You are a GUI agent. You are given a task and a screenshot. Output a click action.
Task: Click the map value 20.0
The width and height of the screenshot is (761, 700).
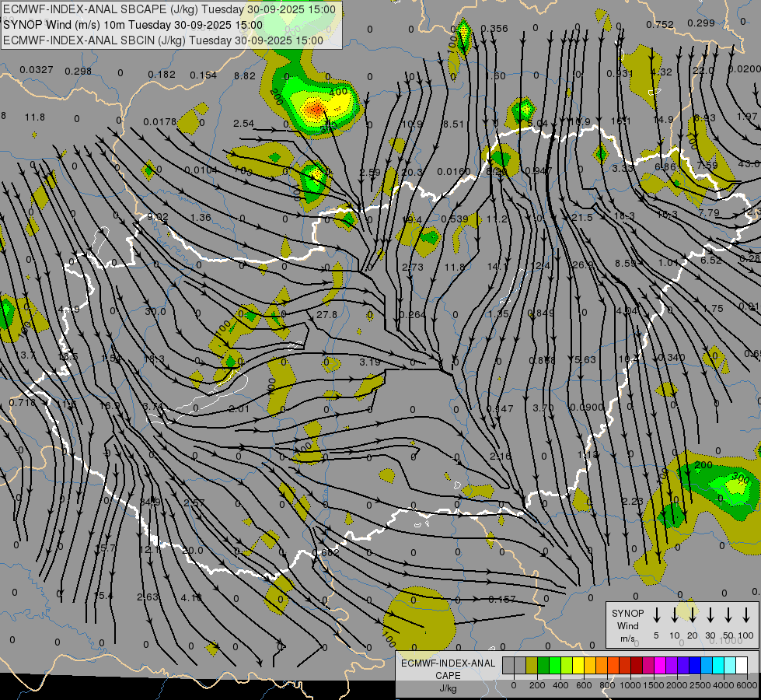pos(193,551)
